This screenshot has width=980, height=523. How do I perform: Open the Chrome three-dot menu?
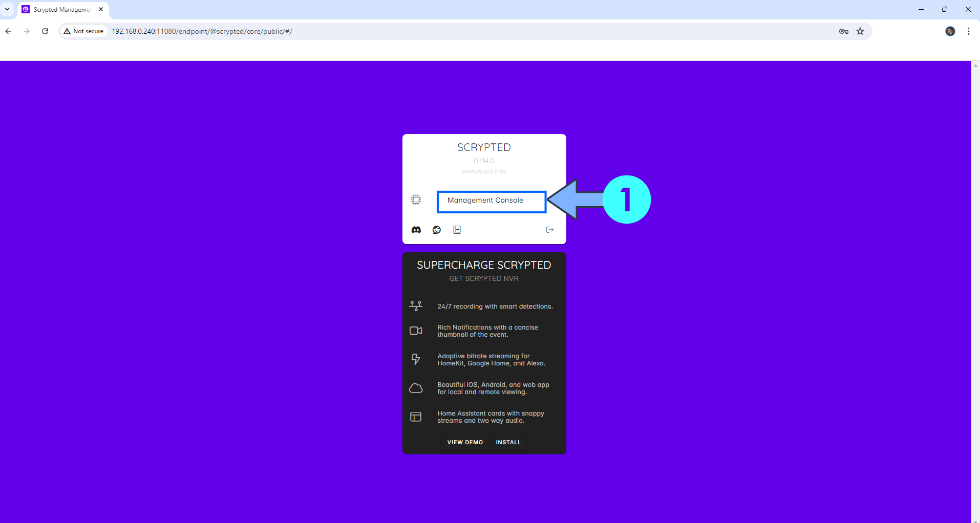point(969,31)
